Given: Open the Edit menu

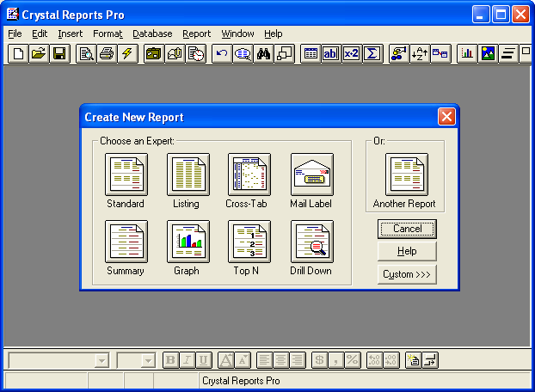Looking at the screenshot, I should pyautogui.click(x=40, y=34).
